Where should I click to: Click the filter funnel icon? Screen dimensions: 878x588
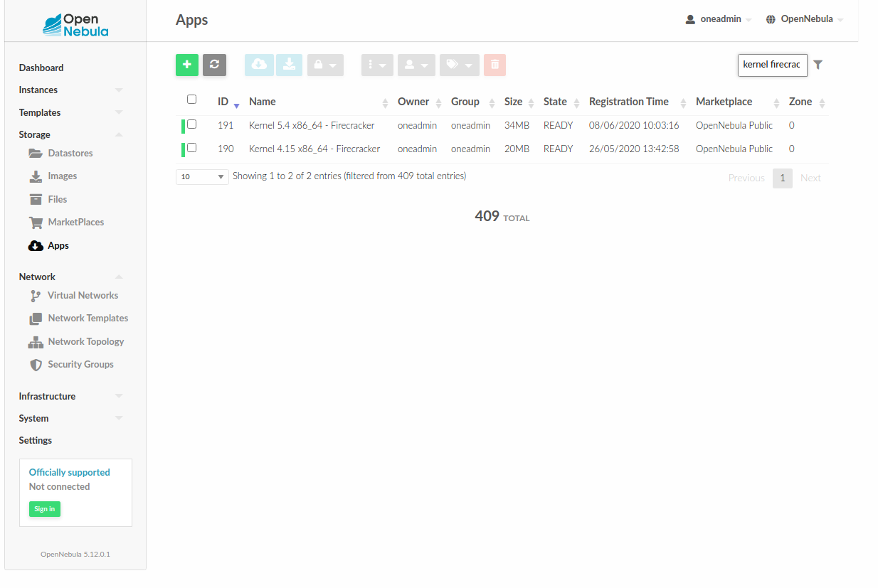[818, 65]
